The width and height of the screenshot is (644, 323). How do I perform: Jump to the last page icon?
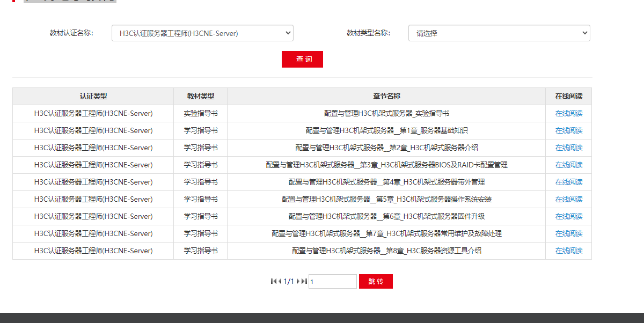coord(304,281)
